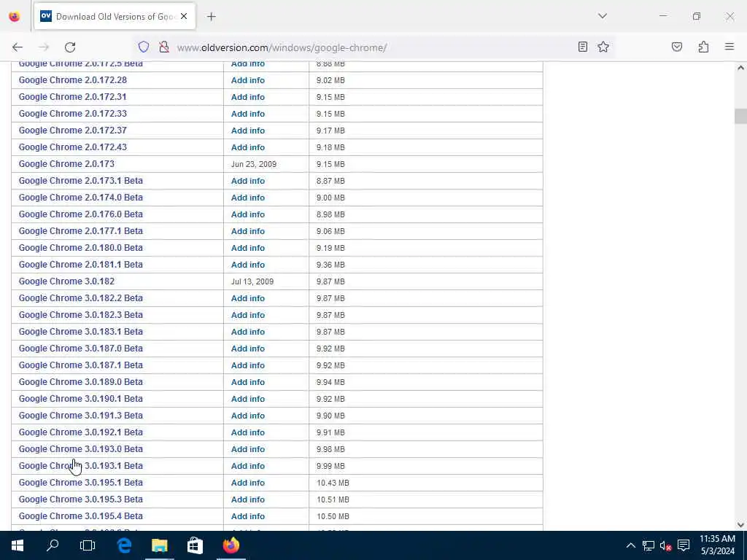Open Google Chrome 2.0.172.31 link
This screenshot has width=747, height=560.
point(72,97)
